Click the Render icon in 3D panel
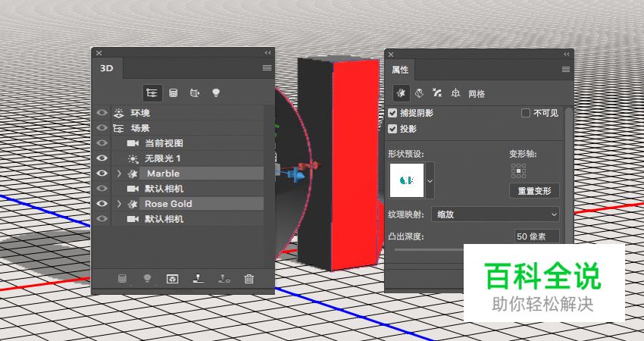The height and width of the screenshot is (341, 644). click(x=172, y=279)
